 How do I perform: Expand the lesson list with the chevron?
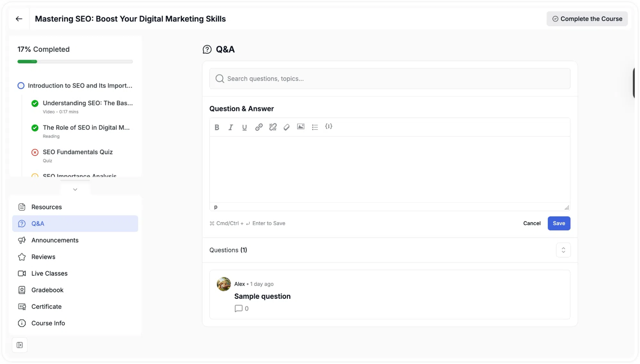[75, 189]
